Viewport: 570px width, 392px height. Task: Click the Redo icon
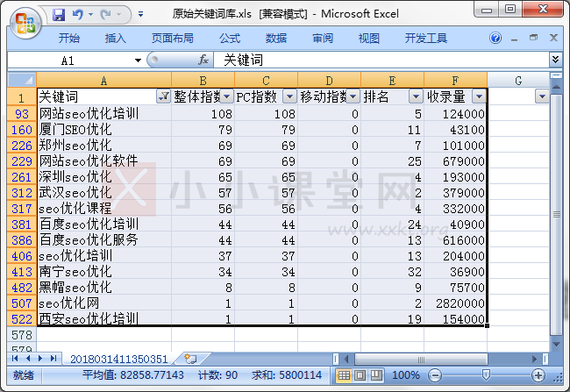(x=106, y=15)
